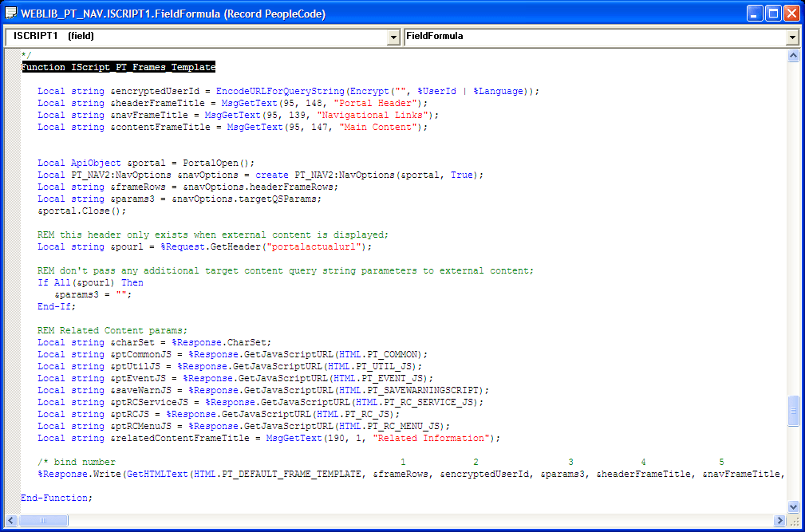805x532 pixels.
Task: Click the down arrow on the left record combo box
Action: pyautogui.click(x=394, y=36)
